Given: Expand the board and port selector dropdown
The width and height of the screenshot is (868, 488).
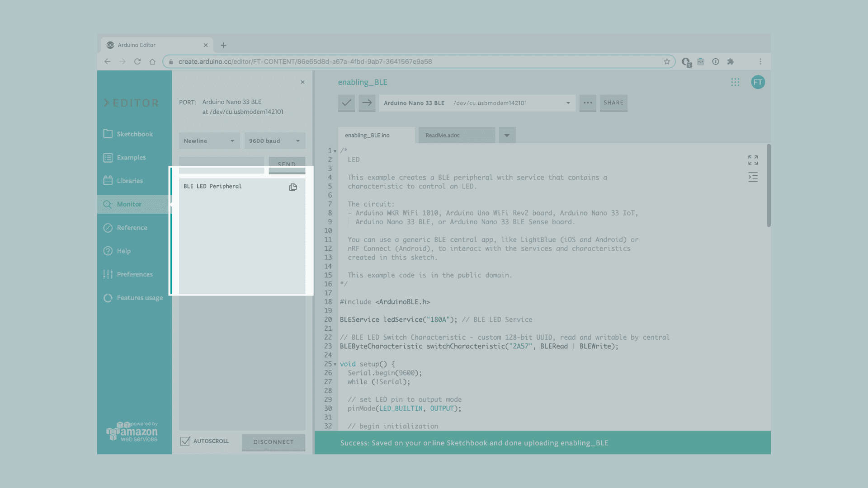Looking at the screenshot, I should coord(568,103).
